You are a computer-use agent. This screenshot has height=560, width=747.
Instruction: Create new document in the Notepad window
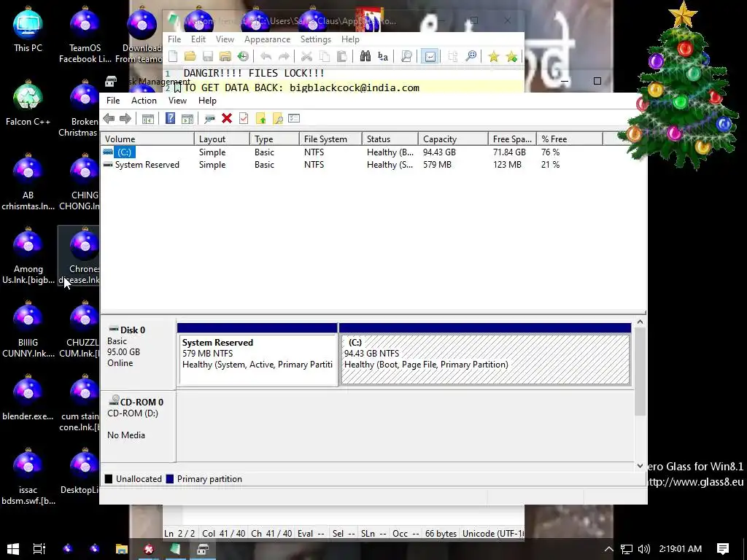tap(173, 57)
